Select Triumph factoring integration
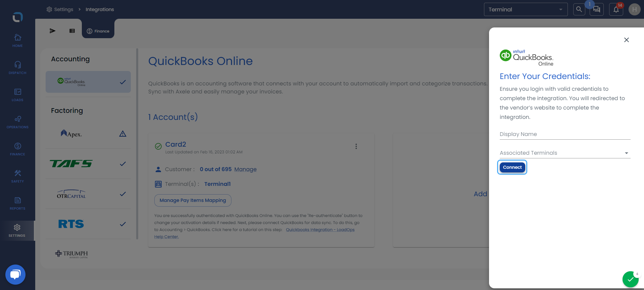644x290 pixels. point(88,254)
